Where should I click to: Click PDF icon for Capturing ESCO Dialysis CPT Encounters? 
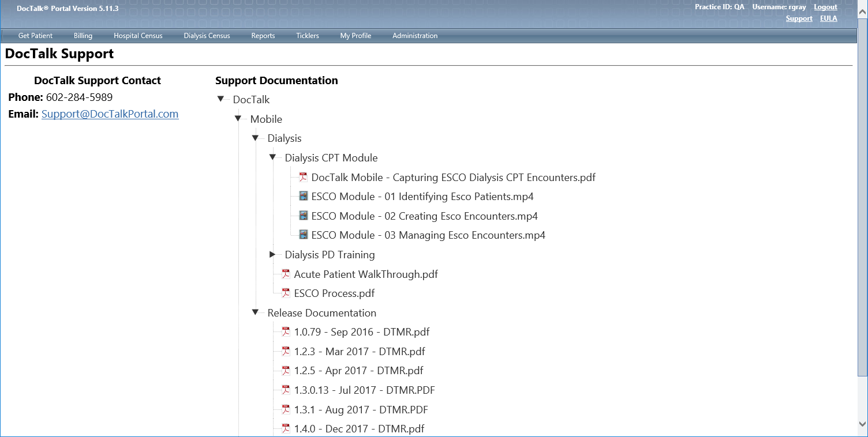pyautogui.click(x=303, y=178)
